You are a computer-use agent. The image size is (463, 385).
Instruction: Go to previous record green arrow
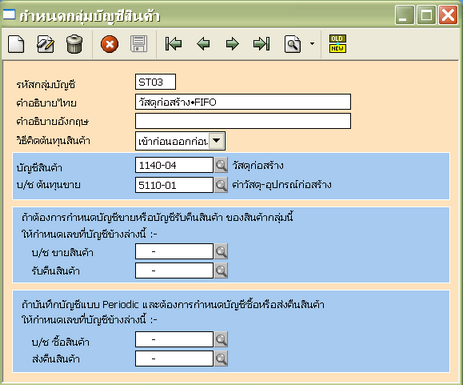click(x=203, y=44)
